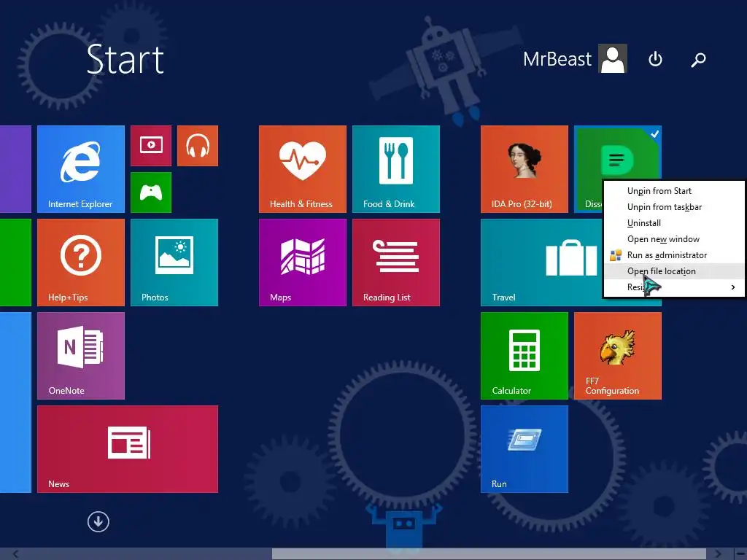This screenshot has width=747, height=560.
Task: Click the scrollbar right arrow
Action: click(x=719, y=554)
